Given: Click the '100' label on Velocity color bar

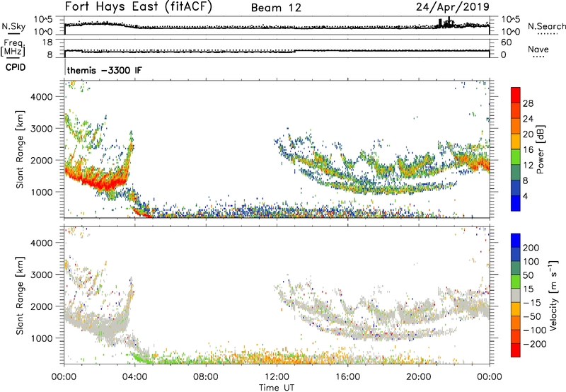Looking at the screenshot, I should 531,262.
